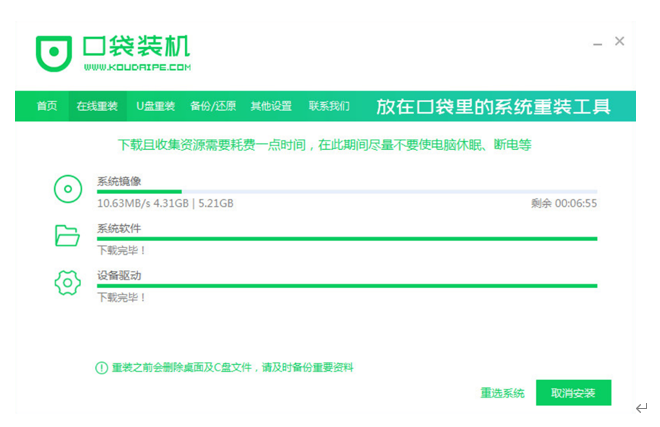
Task: Open the 首页 tab
Action: click(x=47, y=106)
